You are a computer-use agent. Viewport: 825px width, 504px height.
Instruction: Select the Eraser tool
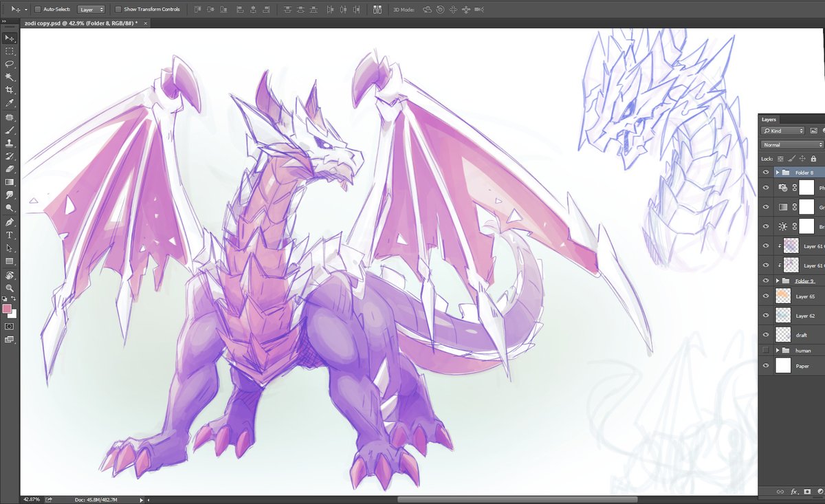click(x=10, y=168)
